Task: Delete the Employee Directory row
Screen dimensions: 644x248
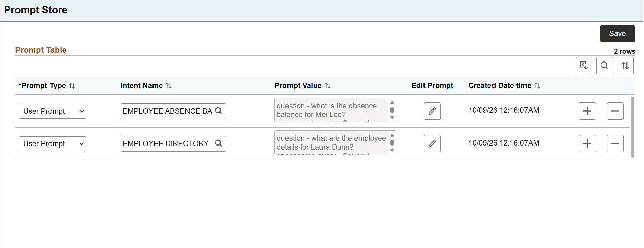Action: pyautogui.click(x=615, y=143)
